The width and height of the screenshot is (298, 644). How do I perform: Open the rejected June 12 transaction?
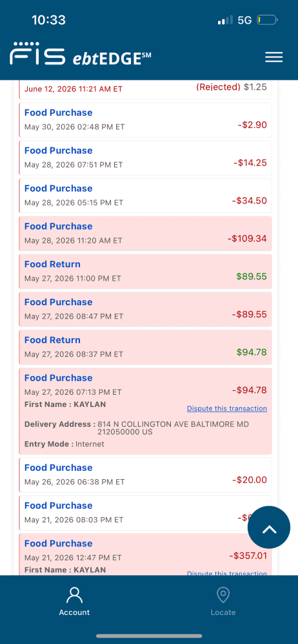(x=145, y=90)
